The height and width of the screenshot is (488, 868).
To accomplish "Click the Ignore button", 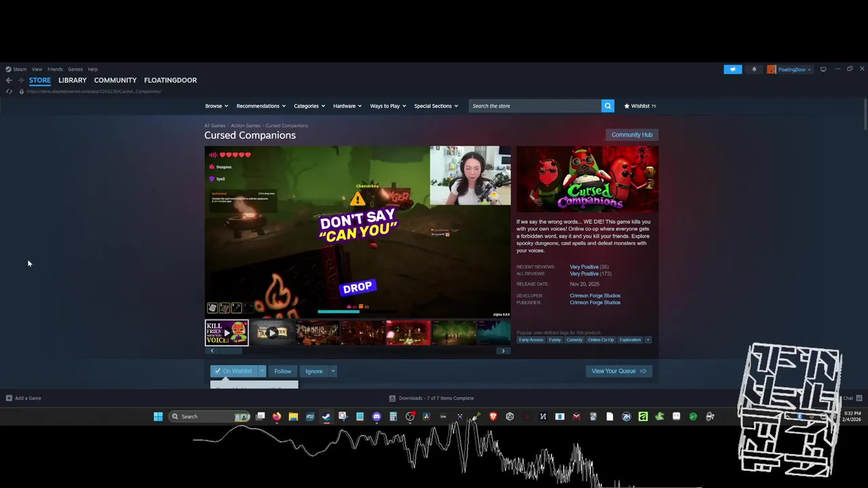I will pos(314,371).
